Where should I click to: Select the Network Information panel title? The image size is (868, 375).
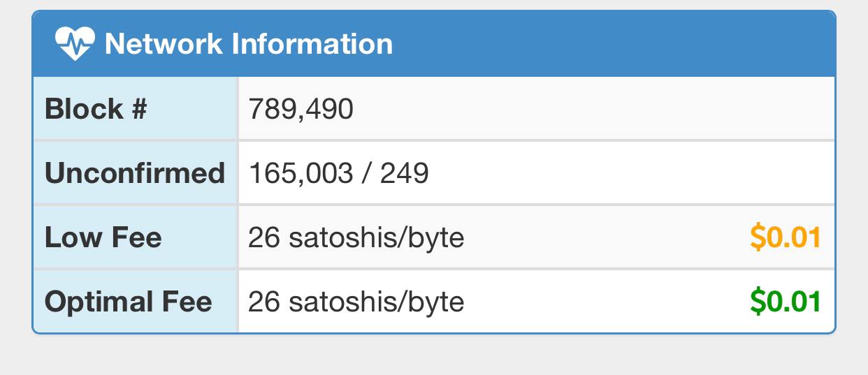(248, 44)
